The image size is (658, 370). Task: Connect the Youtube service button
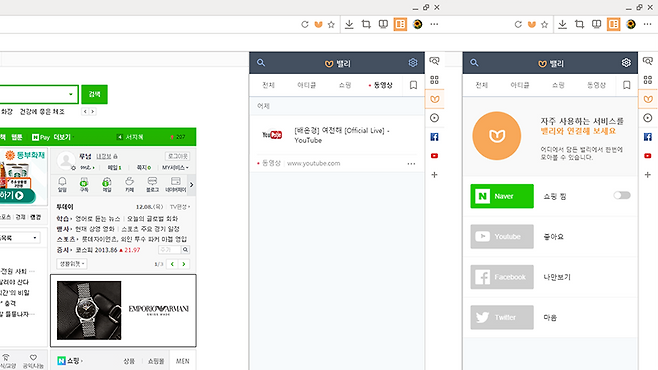tap(502, 236)
